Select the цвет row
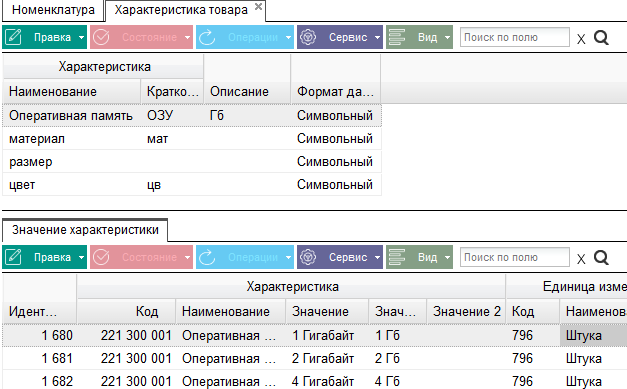 coord(192,185)
